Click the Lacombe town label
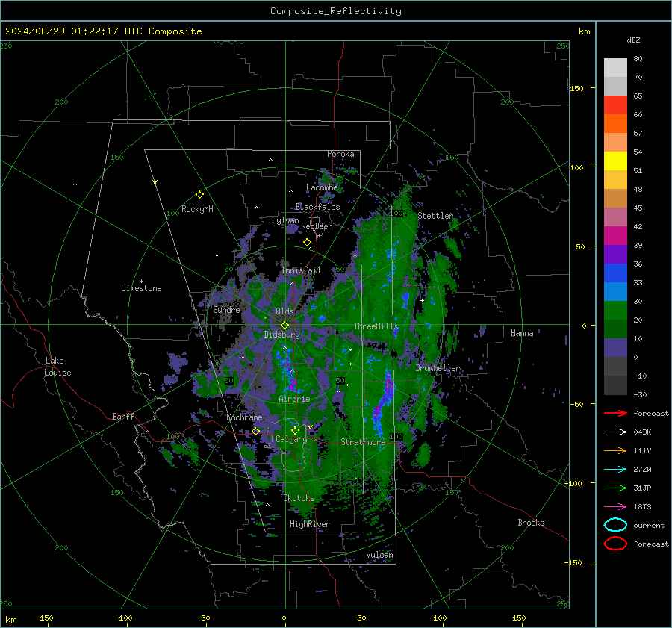The image size is (672, 628). click(x=322, y=187)
